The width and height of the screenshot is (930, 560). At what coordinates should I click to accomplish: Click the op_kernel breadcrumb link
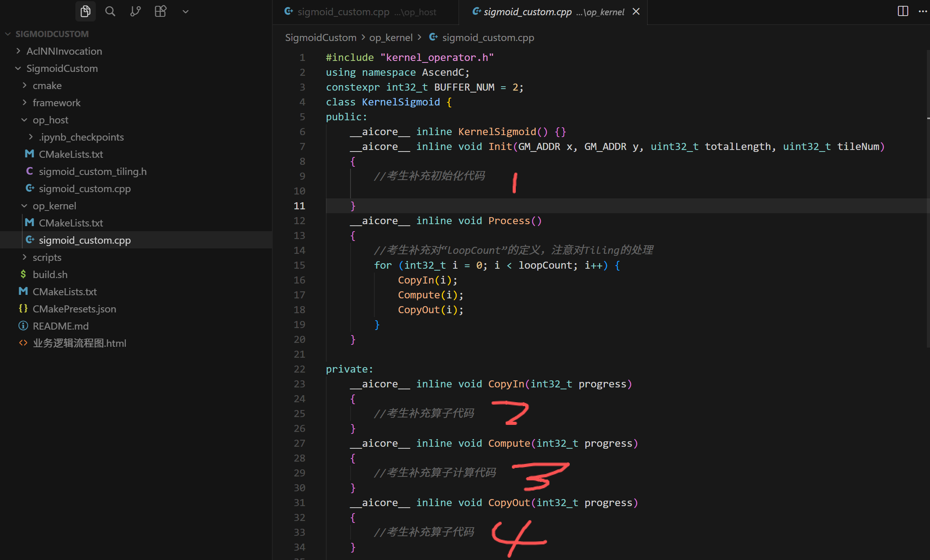click(x=390, y=37)
